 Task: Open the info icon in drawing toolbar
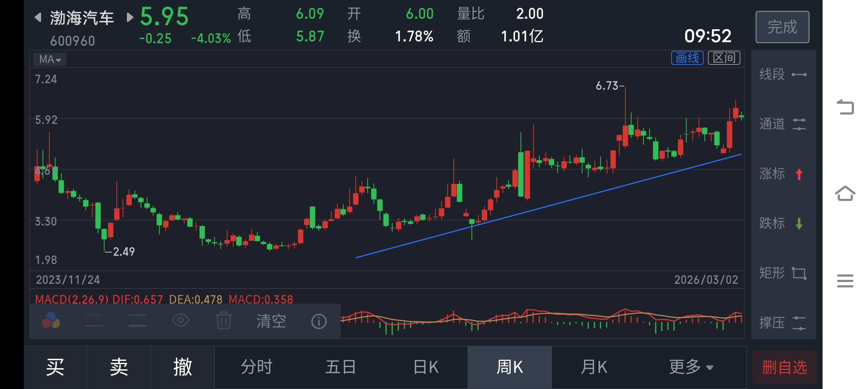319,321
